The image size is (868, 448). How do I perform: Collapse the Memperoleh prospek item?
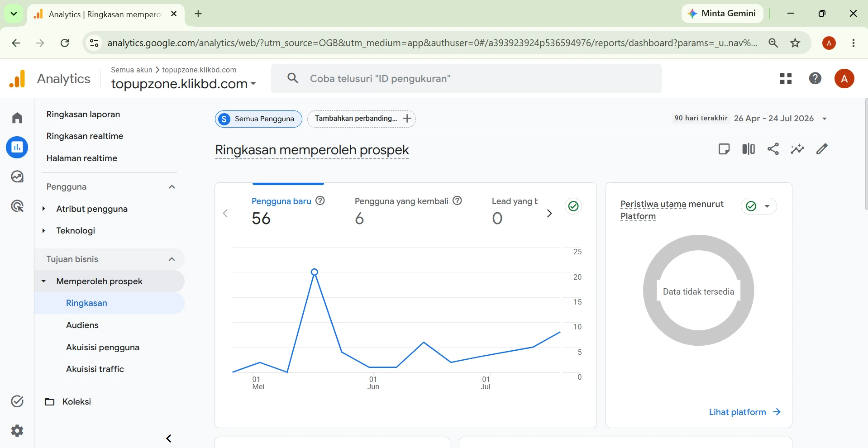click(44, 281)
